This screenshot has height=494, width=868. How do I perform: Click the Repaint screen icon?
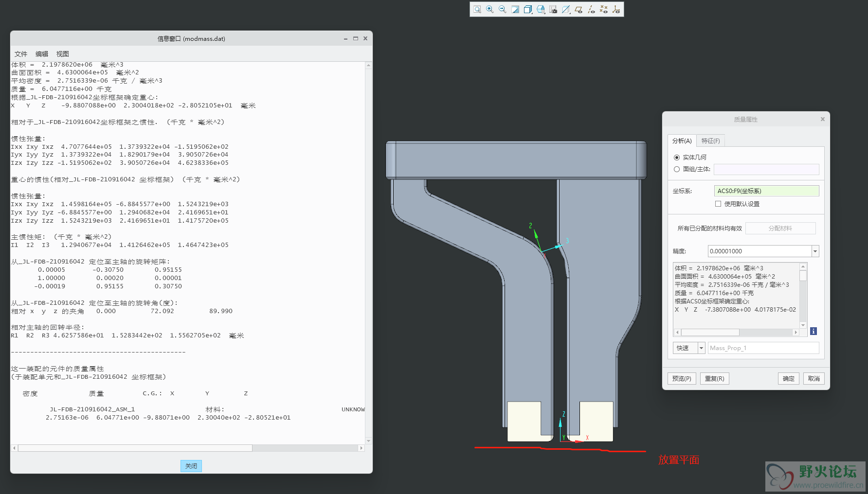pos(515,9)
